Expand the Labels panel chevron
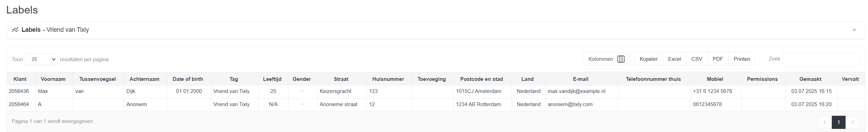Image resolution: width=868 pixels, height=132 pixels. (x=854, y=30)
